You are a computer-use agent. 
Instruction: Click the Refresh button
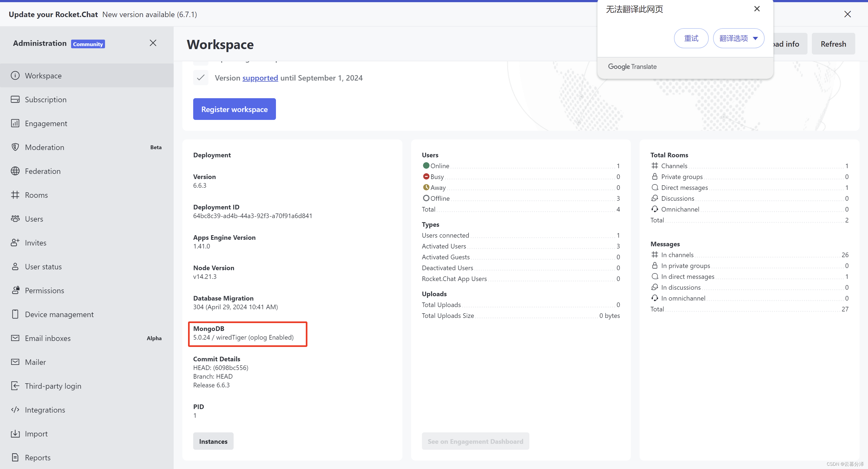point(833,44)
